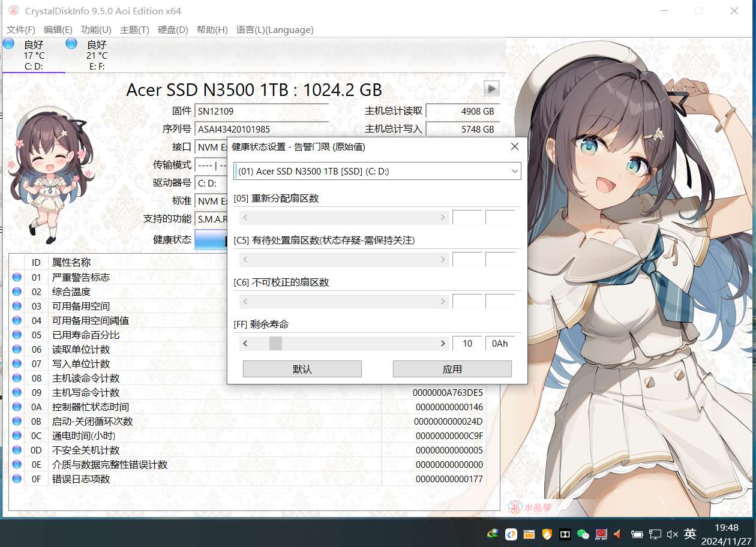Click the 剩余寿命 slider thumb
This screenshot has width=756, height=547.
[x=275, y=343]
